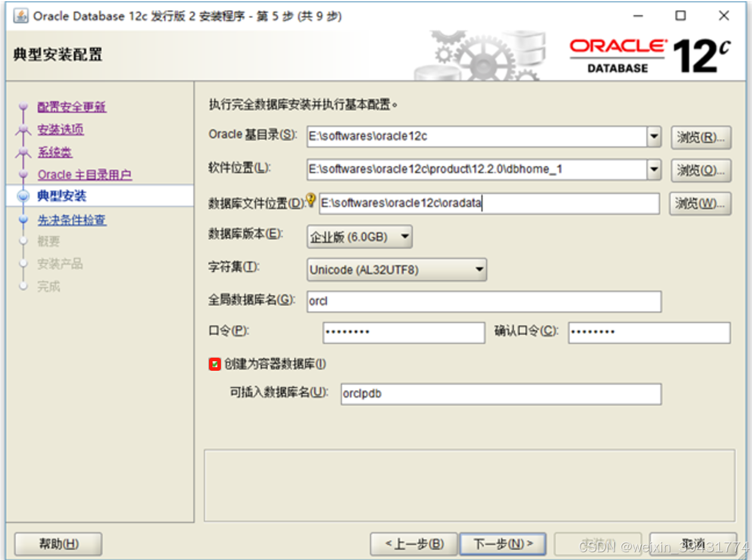
Task: Click the 下一步(N) button to proceed
Action: coord(502,543)
